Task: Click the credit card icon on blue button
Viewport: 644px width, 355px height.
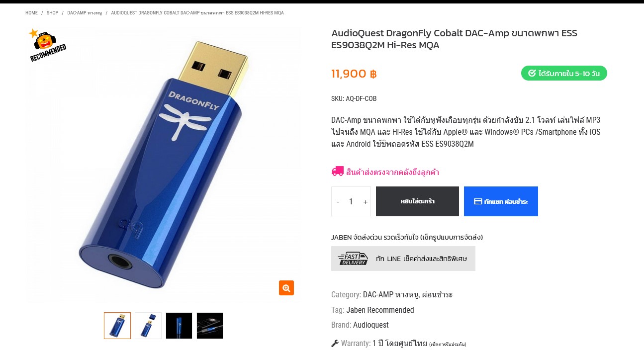Action: coord(478,201)
